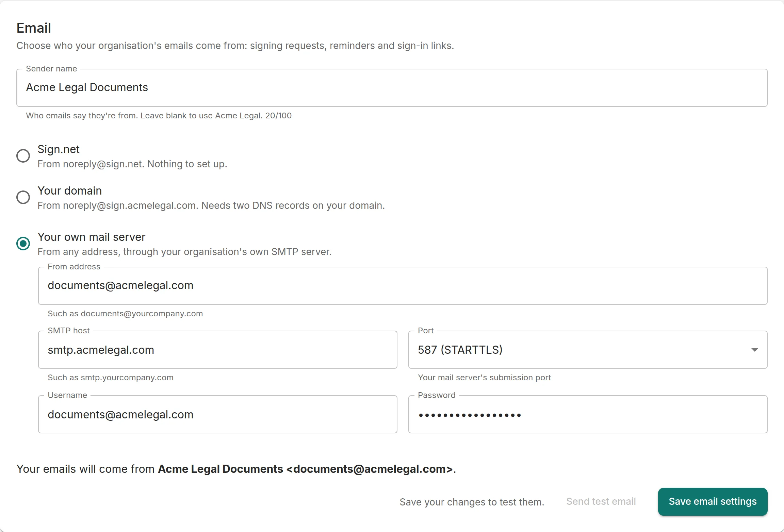Select the Sign.net radio option
Viewport: 784px width, 532px height.
pyautogui.click(x=23, y=156)
